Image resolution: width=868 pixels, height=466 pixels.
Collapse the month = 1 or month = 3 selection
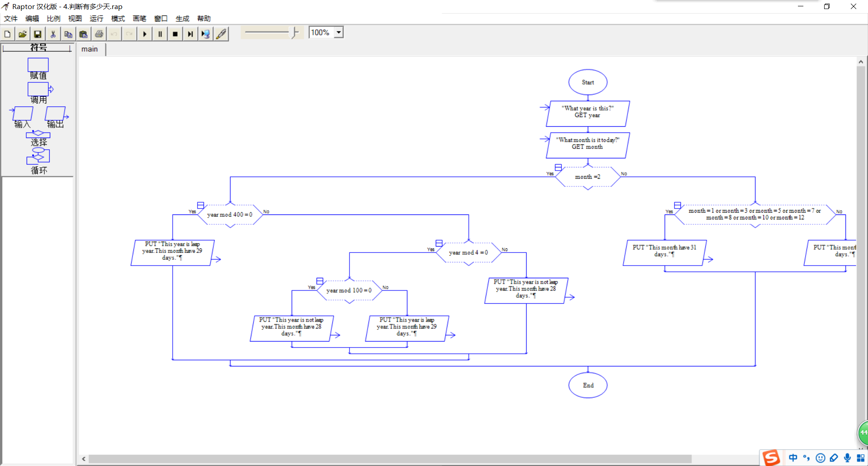pyautogui.click(x=678, y=205)
